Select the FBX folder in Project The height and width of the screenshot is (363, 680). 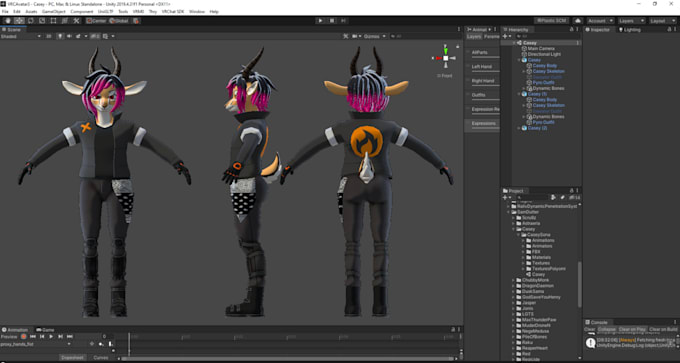(x=536, y=252)
